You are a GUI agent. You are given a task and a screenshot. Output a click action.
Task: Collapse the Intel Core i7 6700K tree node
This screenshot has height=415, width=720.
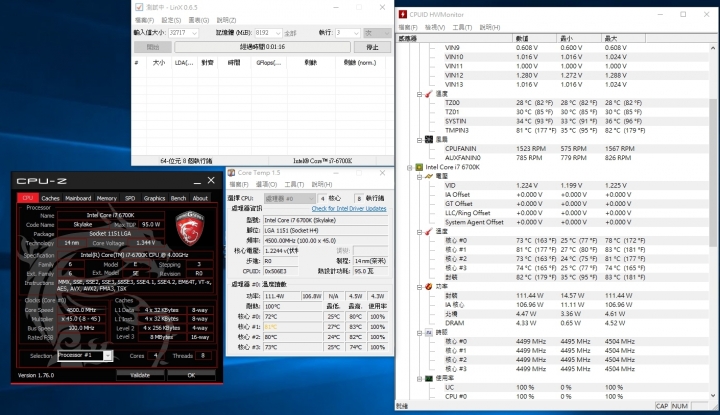click(x=410, y=168)
